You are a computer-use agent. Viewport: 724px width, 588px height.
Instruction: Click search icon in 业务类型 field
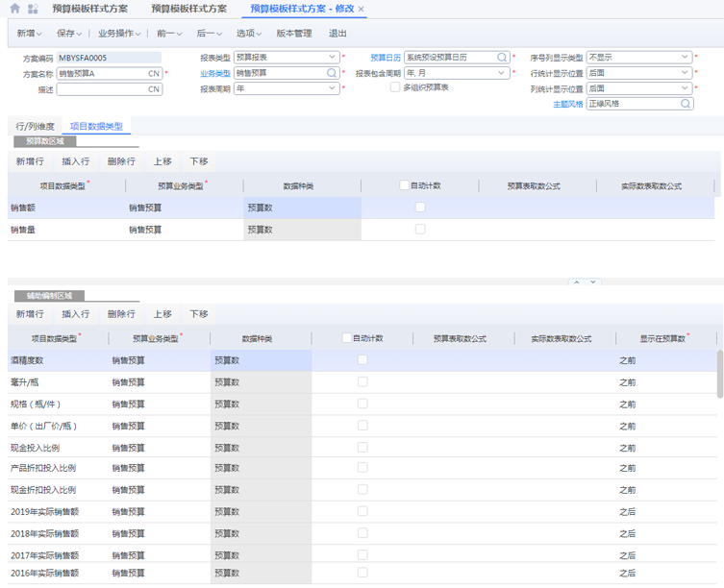click(x=332, y=73)
